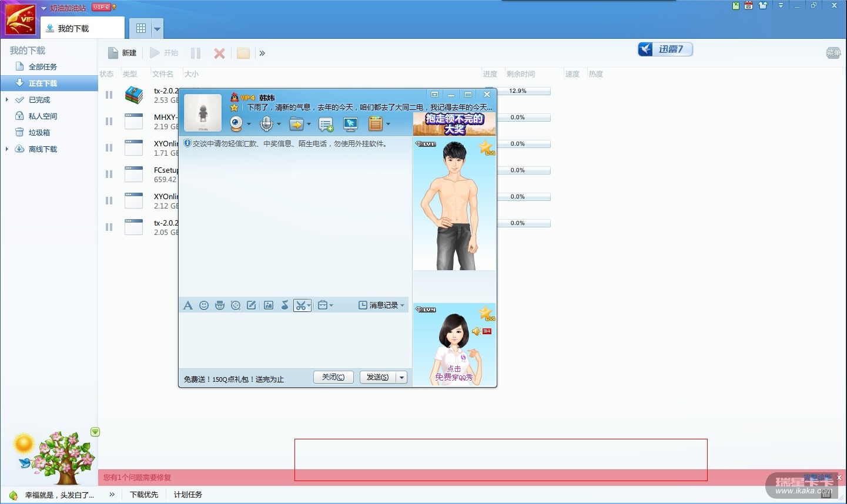
Task: Click the send picture icon
Action: [x=269, y=305]
